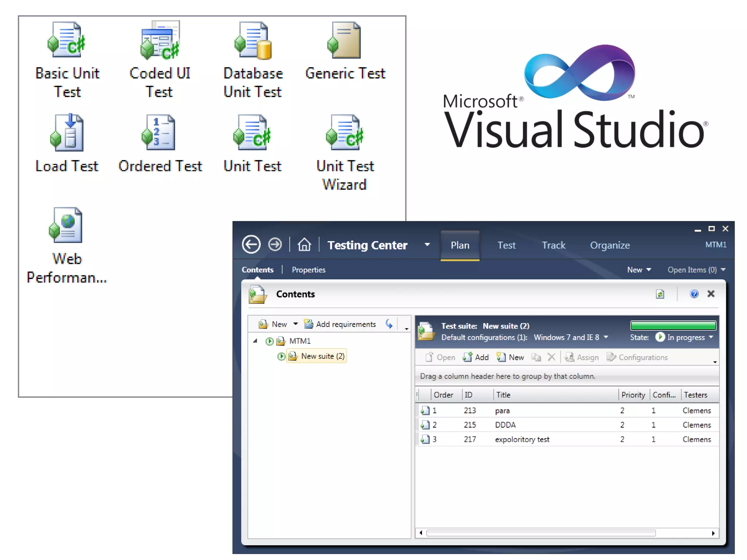Select the Load Test template icon
747x560 pixels.
67,132
